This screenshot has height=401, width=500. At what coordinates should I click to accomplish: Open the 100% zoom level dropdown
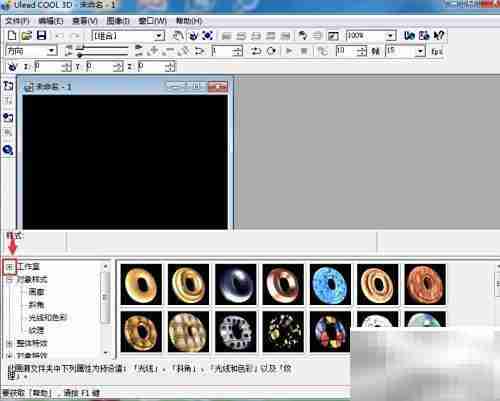tap(390, 36)
